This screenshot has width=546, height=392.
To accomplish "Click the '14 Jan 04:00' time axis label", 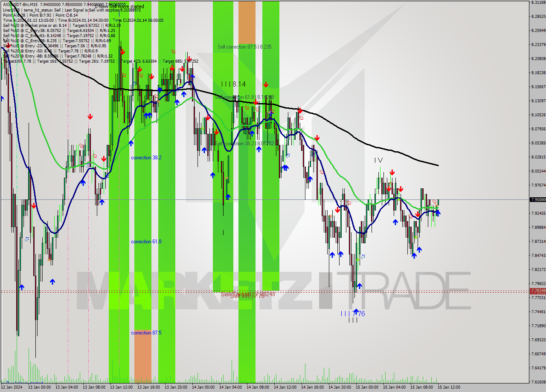I will 230,387.
